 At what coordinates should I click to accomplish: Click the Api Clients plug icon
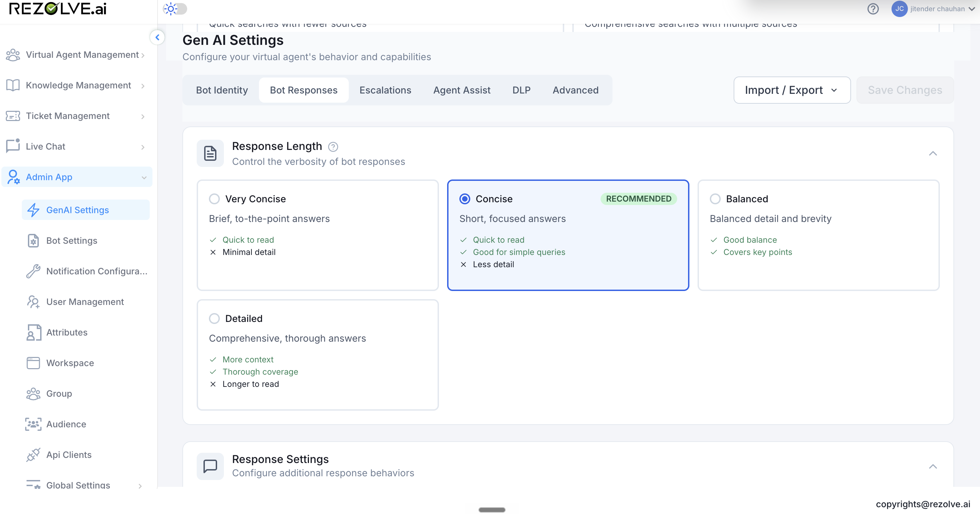[x=33, y=455]
